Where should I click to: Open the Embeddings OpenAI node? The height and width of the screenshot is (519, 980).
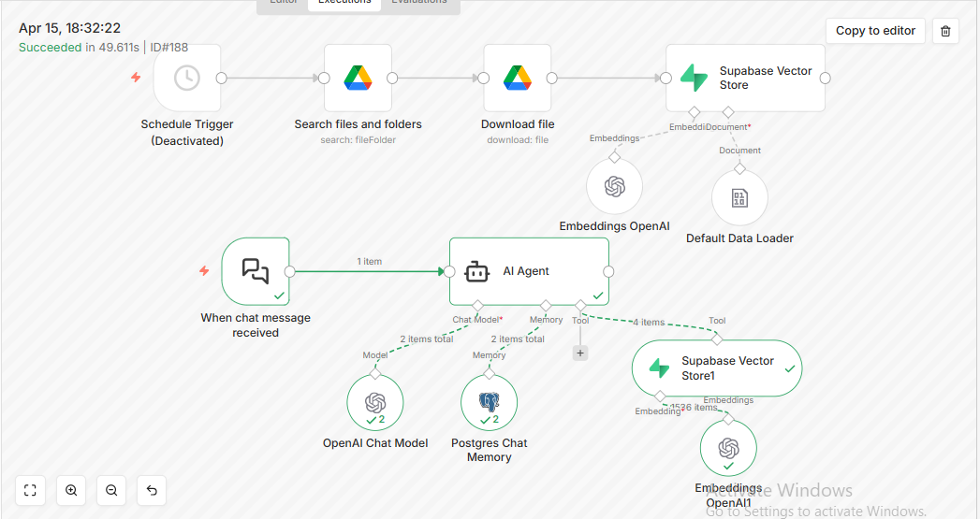pyautogui.click(x=614, y=187)
